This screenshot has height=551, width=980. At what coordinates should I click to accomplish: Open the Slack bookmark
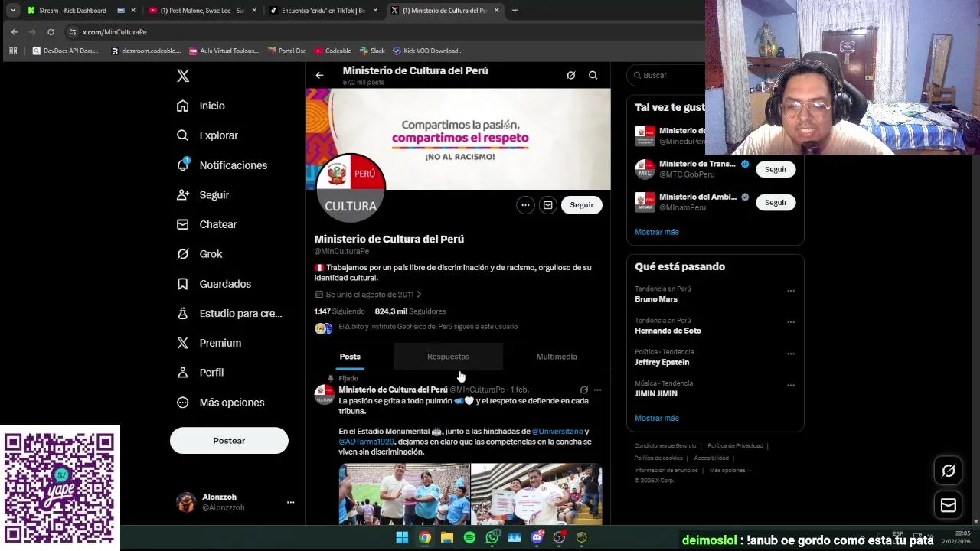click(373, 51)
